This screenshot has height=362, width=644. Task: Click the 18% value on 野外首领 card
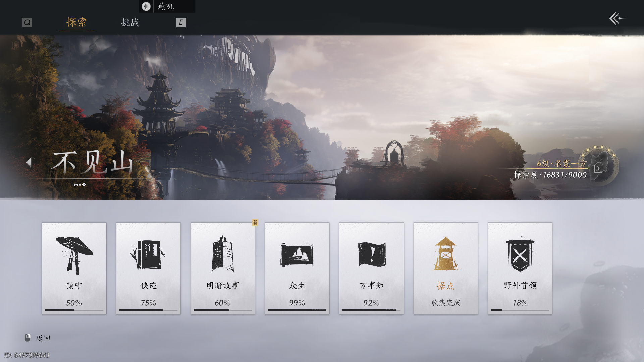(520, 303)
